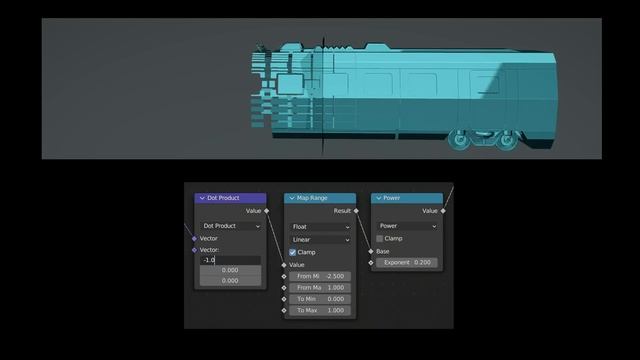Viewport: 640px width, 360px height.
Task: Click the From Min input socket
Action: coord(284,276)
